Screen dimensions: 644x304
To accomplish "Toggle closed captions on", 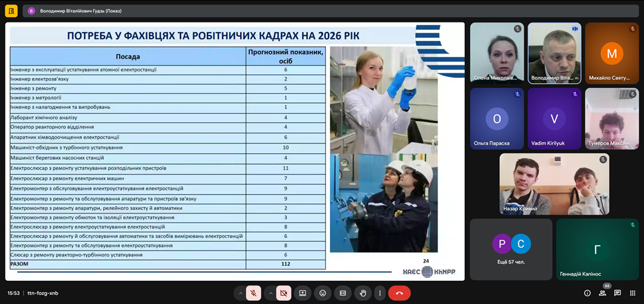I will point(342,293).
